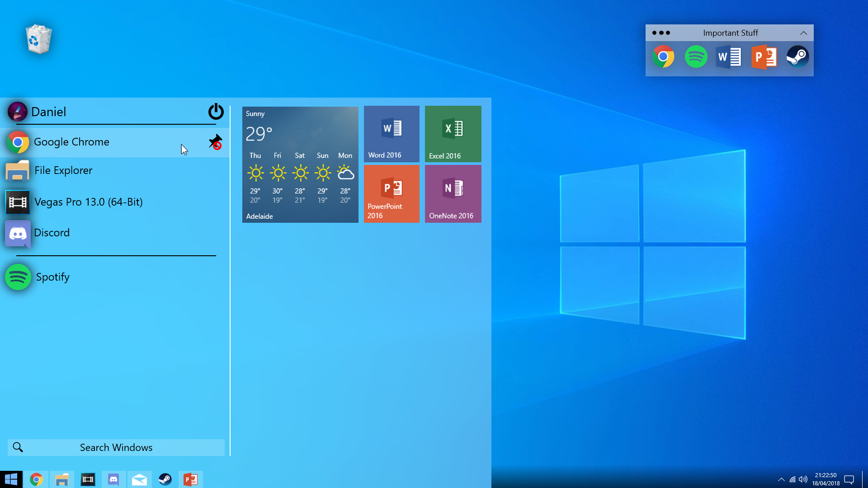Click the Windows Start button on the taskbar
The width and height of the screenshot is (868, 488).
(x=11, y=479)
